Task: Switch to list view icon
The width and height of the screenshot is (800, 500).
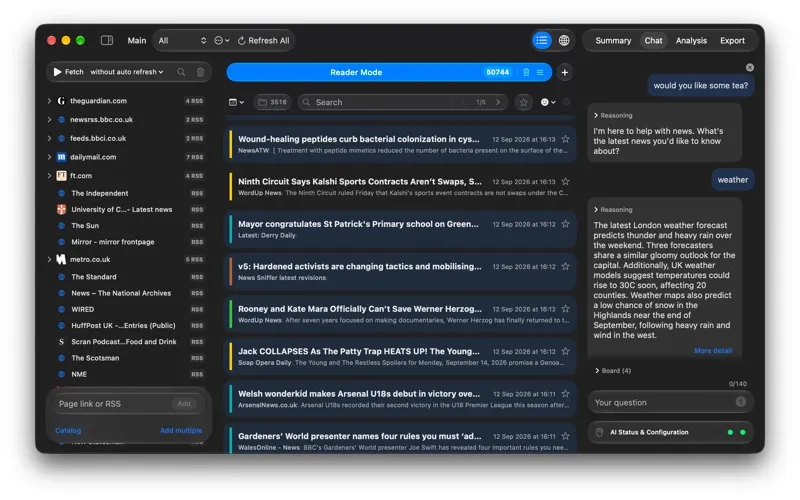Action: point(542,40)
